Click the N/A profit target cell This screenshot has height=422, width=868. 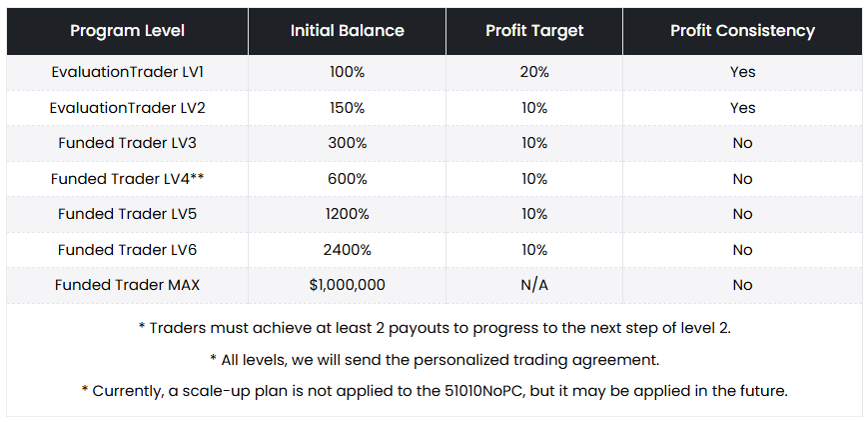coord(534,285)
